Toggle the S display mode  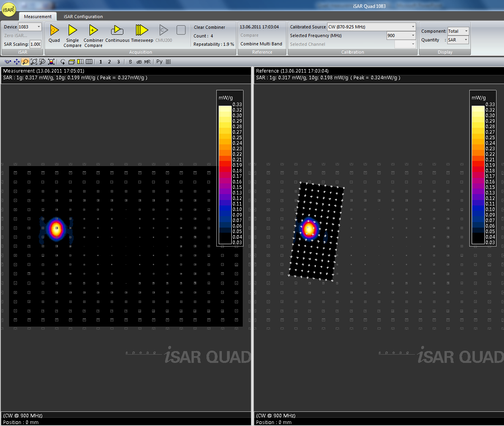130,62
